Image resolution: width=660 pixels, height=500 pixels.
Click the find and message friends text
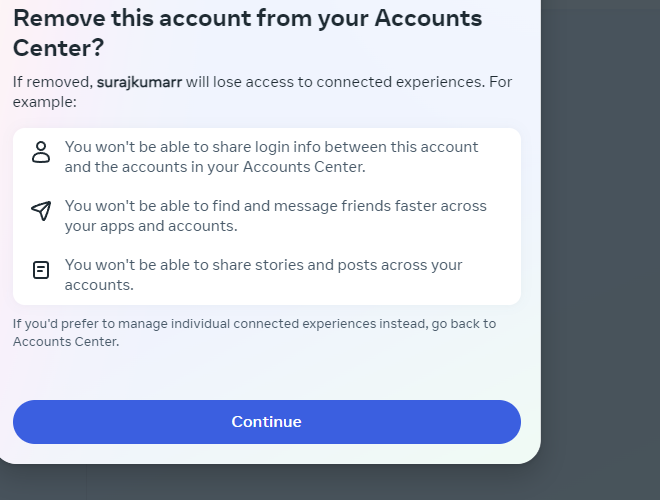(x=276, y=216)
